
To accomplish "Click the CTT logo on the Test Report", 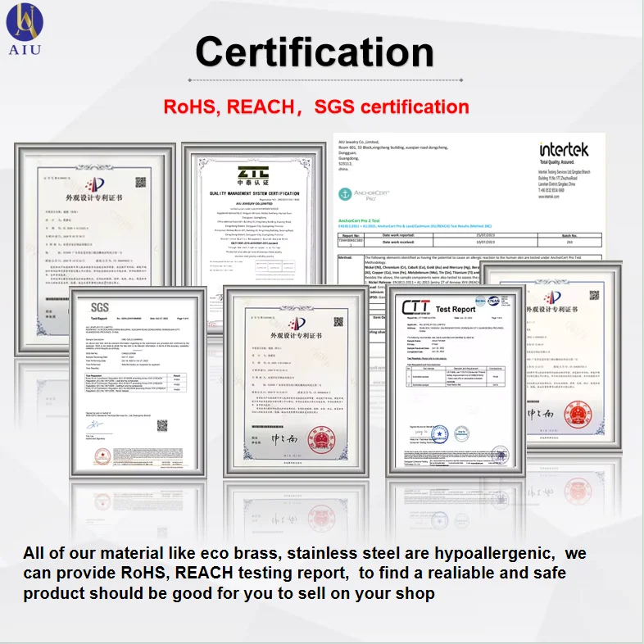I will 415,307.
